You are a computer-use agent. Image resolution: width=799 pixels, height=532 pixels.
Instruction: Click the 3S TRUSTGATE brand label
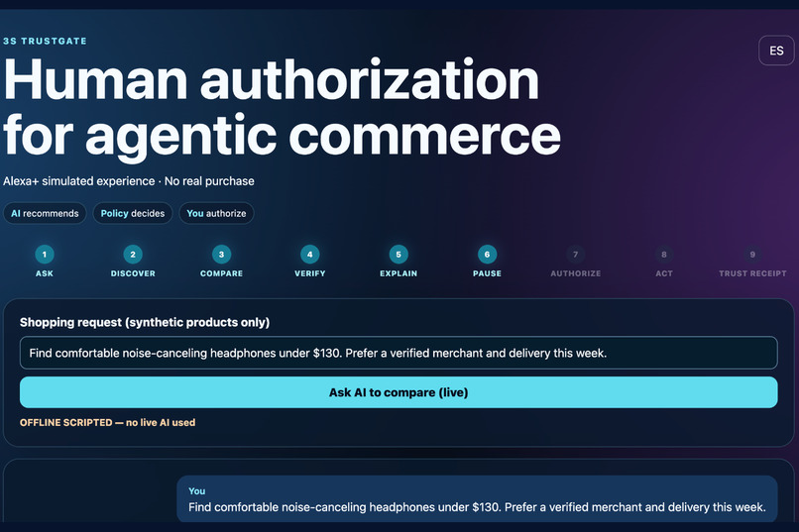[45, 42]
